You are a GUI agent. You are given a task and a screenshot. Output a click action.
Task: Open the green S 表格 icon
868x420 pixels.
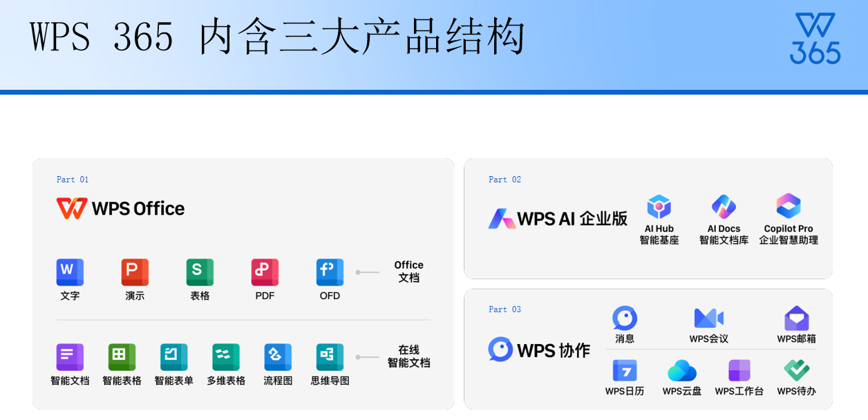coord(200,272)
